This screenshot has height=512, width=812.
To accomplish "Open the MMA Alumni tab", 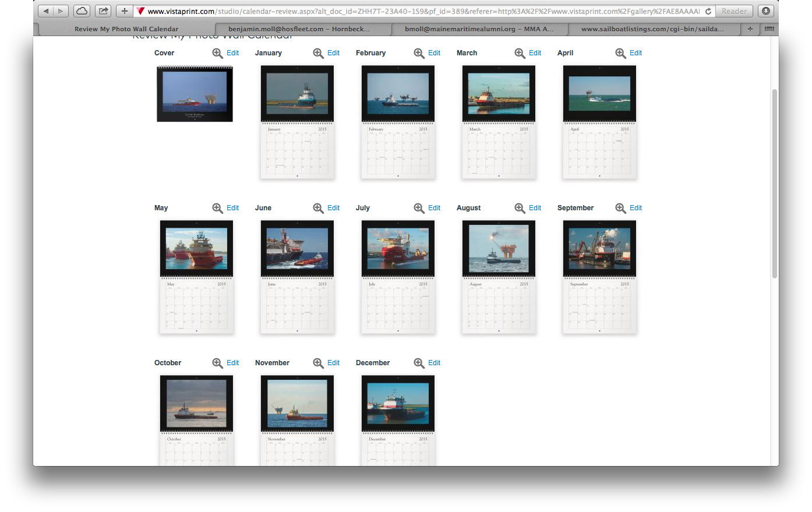I will point(479,29).
